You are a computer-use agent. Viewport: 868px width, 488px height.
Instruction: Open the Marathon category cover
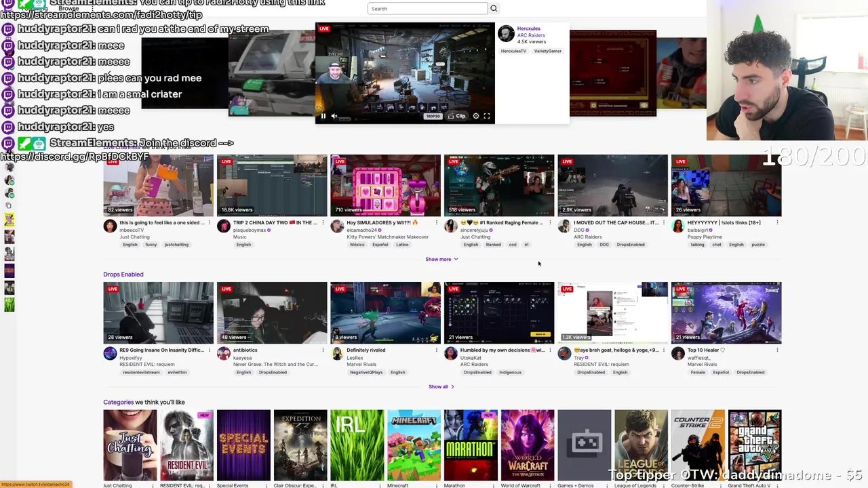click(471, 445)
